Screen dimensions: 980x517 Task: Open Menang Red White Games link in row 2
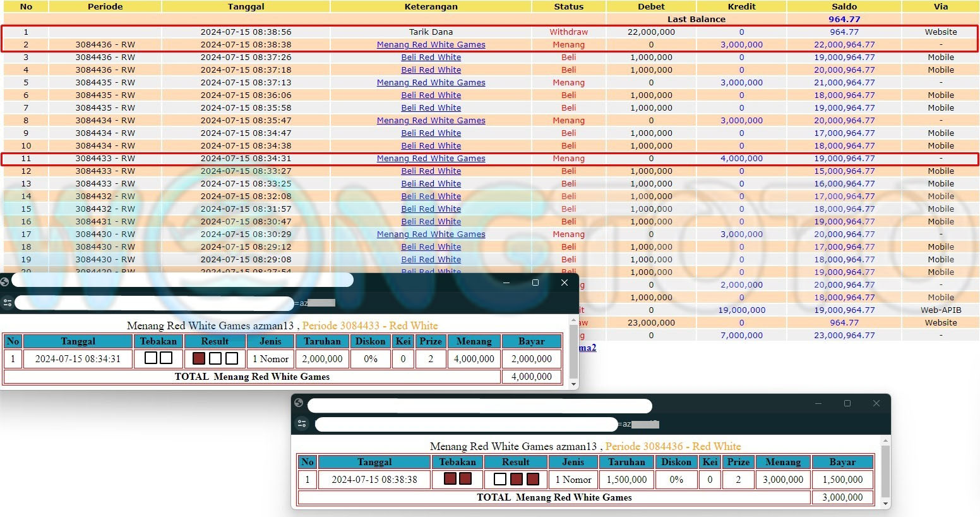[x=431, y=45]
